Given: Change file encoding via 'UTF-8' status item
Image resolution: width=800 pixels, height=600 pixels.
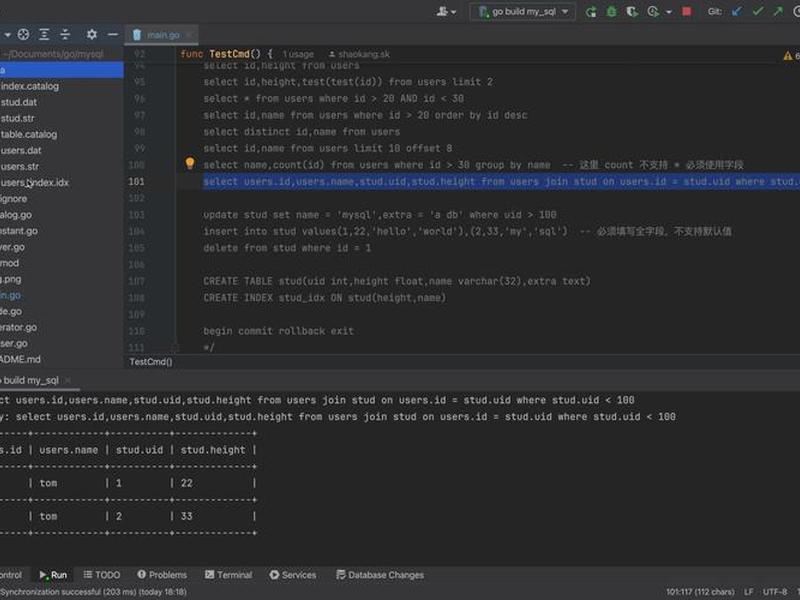Looking at the screenshot, I should click(775, 592).
